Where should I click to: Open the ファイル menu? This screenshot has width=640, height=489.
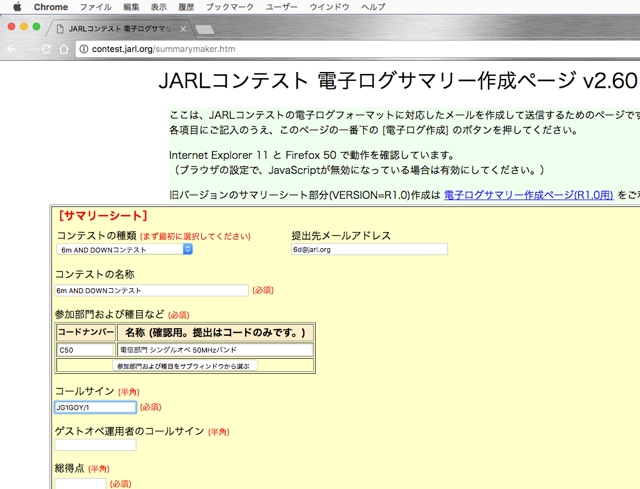tap(96, 7)
